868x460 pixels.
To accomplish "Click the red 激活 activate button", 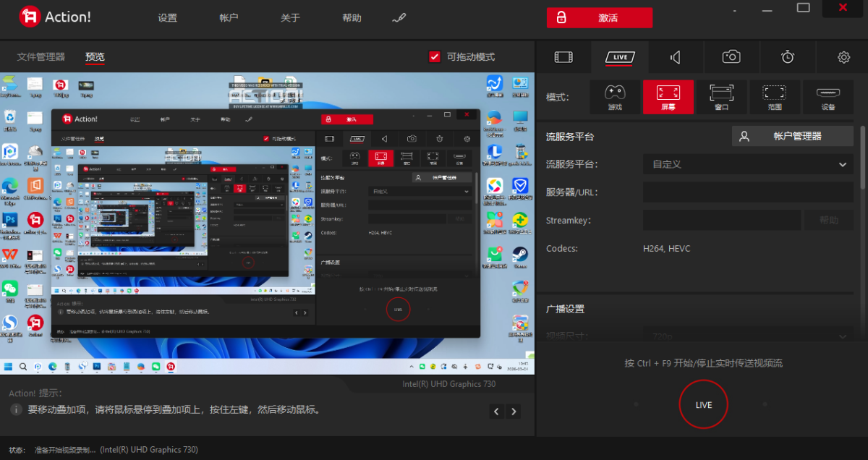I will (599, 18).
